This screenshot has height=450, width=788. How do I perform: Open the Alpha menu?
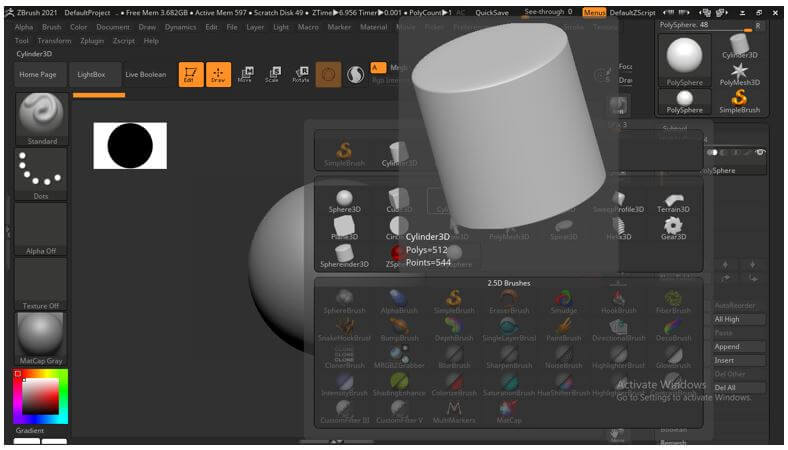24,27
